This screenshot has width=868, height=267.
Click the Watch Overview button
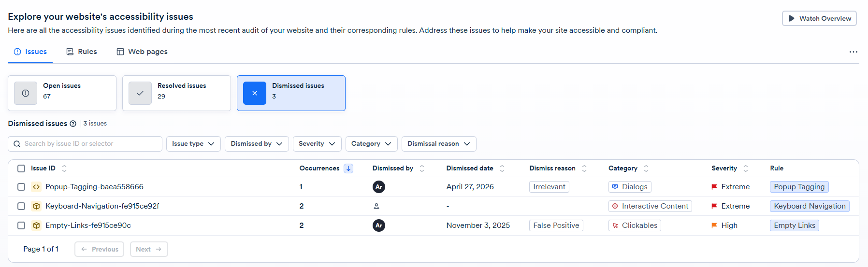[x=819, y=18]
